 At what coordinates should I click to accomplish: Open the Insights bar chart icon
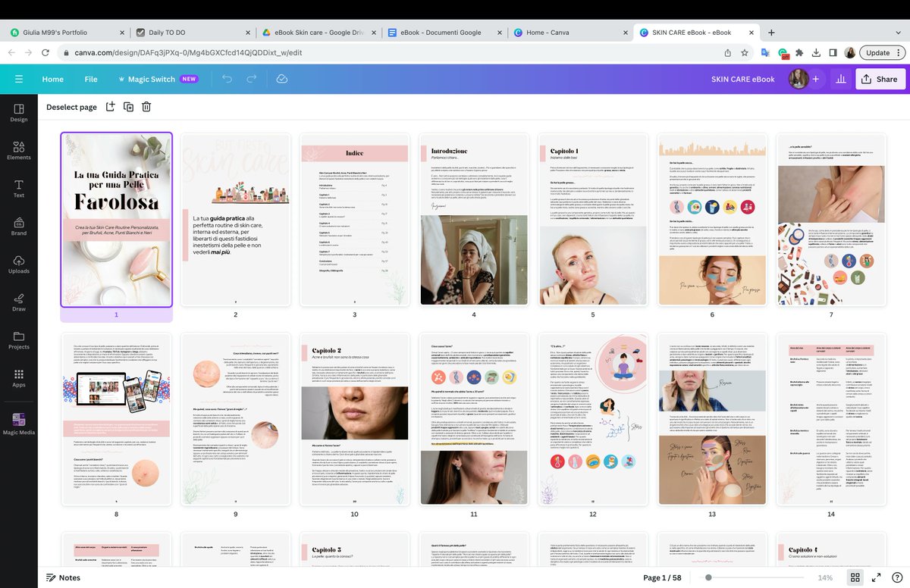coord(840,79)
